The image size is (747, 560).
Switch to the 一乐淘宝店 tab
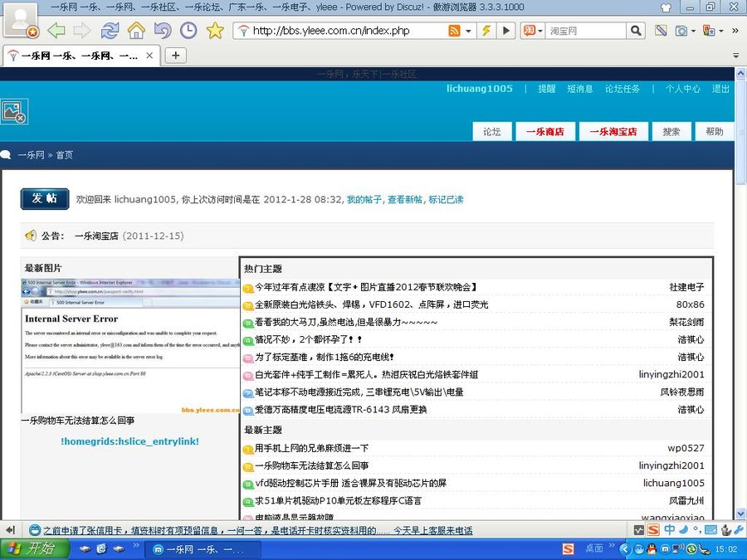pyautogui.click(x=613, y=131)
